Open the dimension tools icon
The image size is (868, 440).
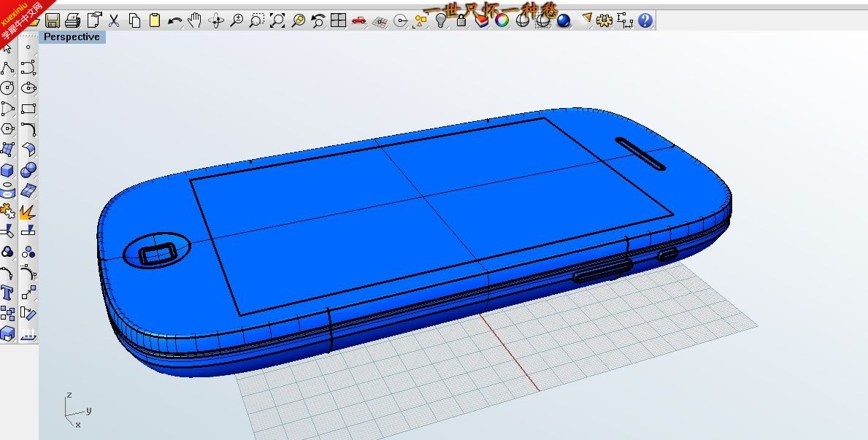click(625, 21)
